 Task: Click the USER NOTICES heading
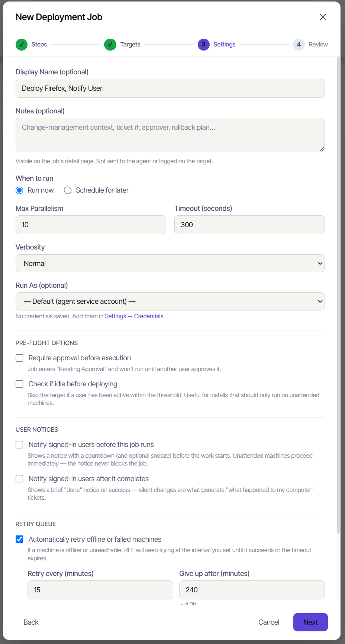click(37, 430)
